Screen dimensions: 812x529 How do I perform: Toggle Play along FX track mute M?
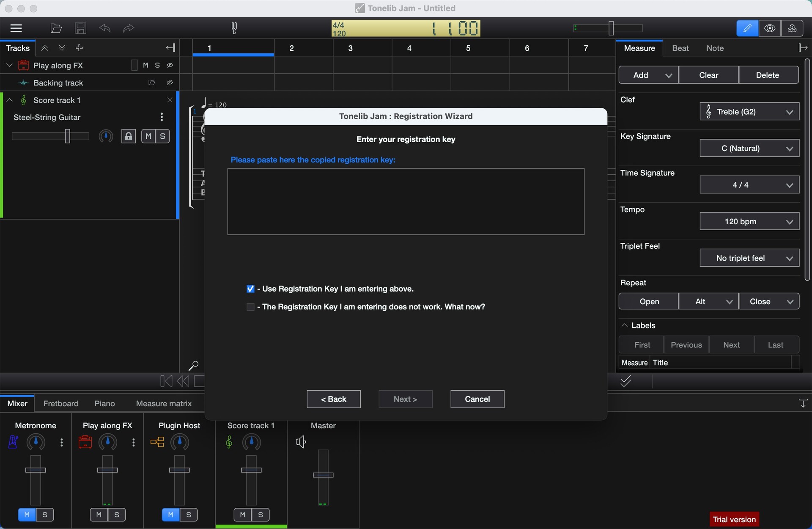[x=145, y=65]
